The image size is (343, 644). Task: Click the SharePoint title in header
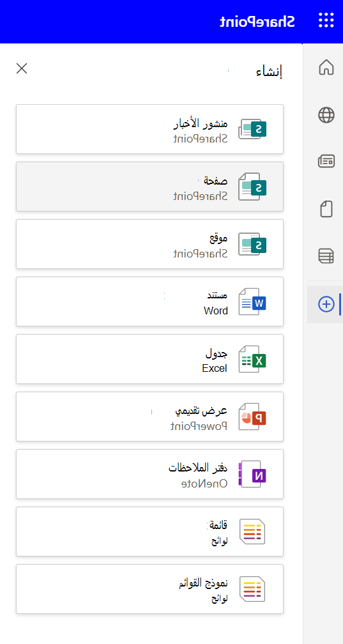tap(257, 21)
